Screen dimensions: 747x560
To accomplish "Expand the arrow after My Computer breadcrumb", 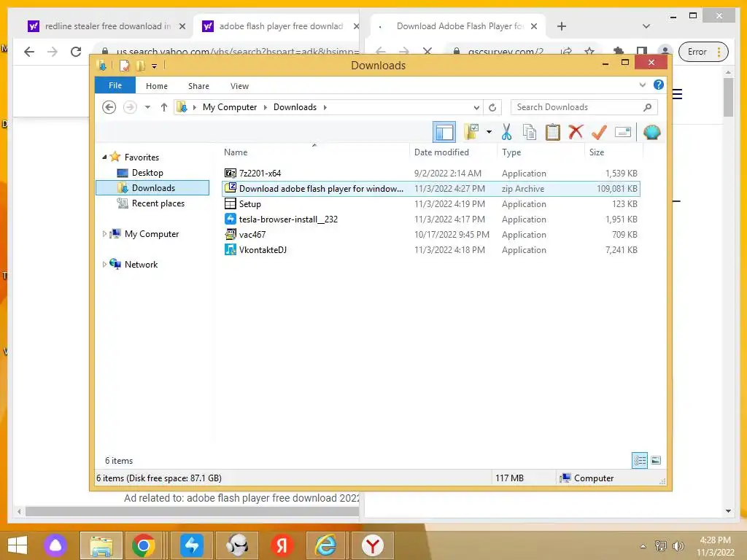I will (266, 107).
